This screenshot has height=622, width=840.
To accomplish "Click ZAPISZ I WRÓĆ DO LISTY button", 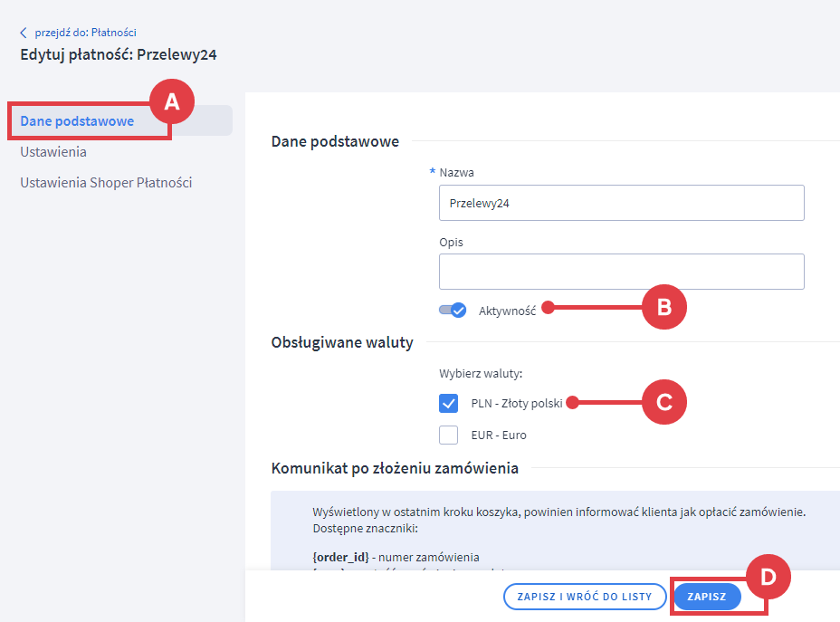I will 585,597.
